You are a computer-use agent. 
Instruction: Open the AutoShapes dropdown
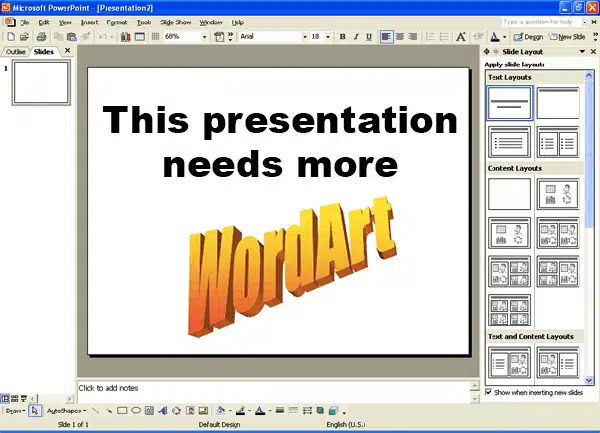click(66, 411)
